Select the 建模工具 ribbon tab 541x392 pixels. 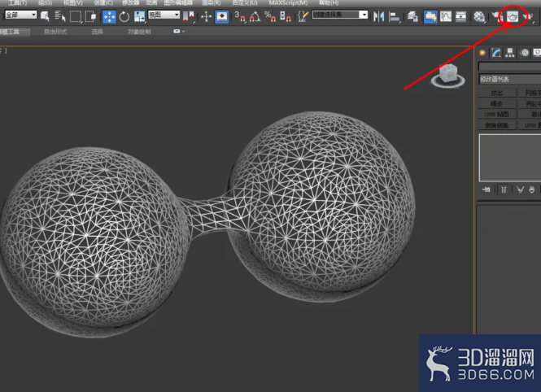tap(14, 32)
